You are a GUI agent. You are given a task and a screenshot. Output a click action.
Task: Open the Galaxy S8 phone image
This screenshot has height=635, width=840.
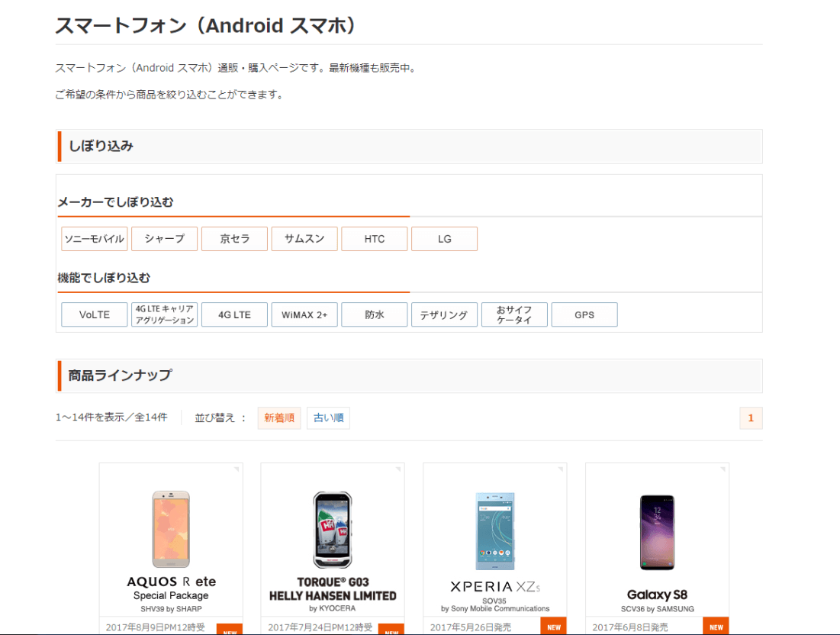pyautogui.click(x=658, y=532)
